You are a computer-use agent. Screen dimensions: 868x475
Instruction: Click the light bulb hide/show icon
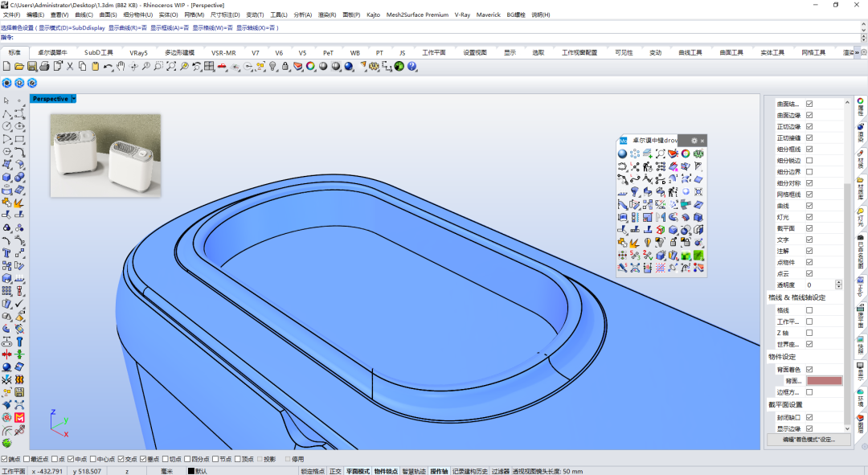(273, 67)
